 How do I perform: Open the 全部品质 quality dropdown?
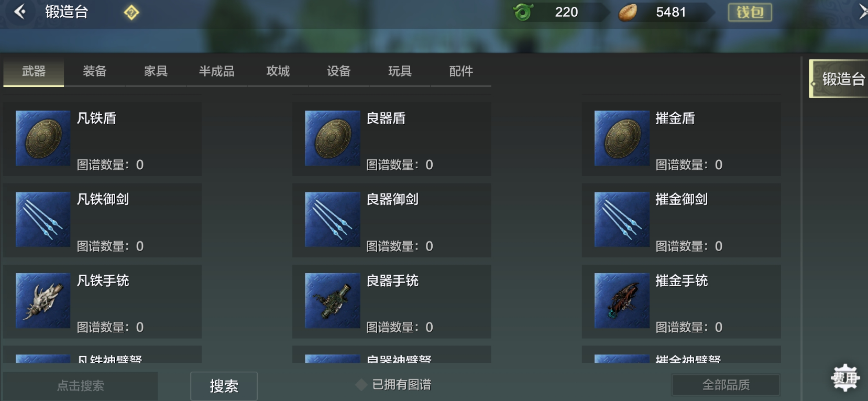click(726, 385)
